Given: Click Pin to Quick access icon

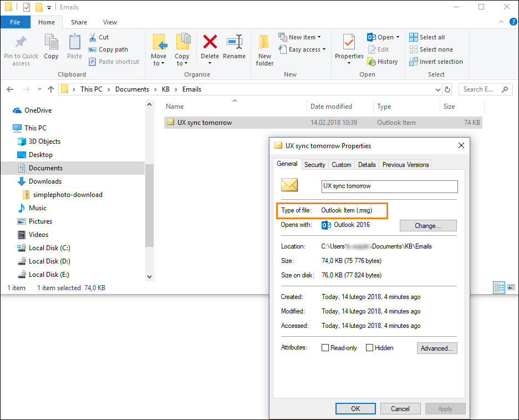Looking at the screenshot, I should (x=21, y=43).
